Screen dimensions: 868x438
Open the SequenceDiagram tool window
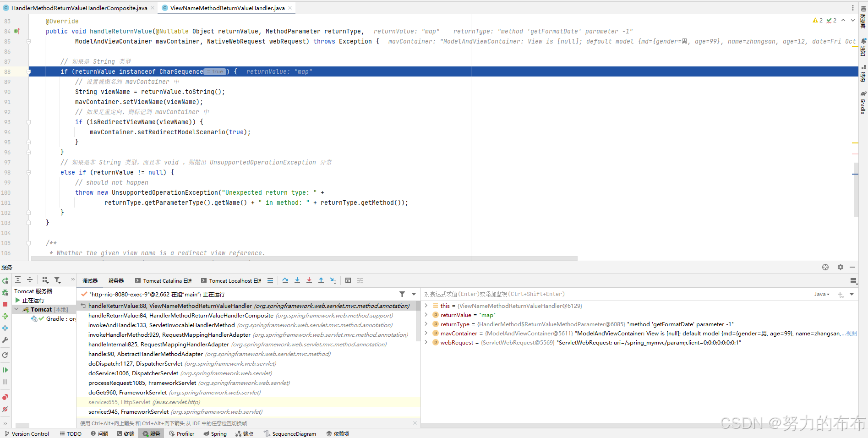pyautogui.click(x=290, y=433)
